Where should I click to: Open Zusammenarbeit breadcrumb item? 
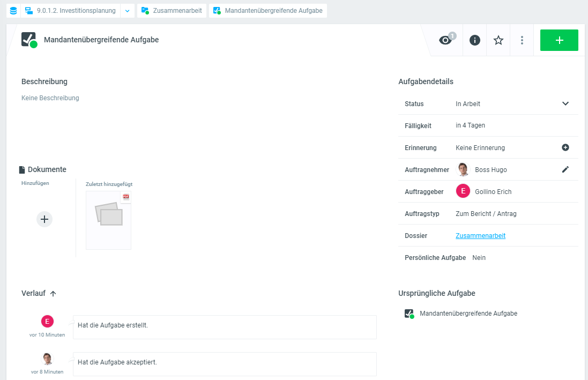(172, 11)
